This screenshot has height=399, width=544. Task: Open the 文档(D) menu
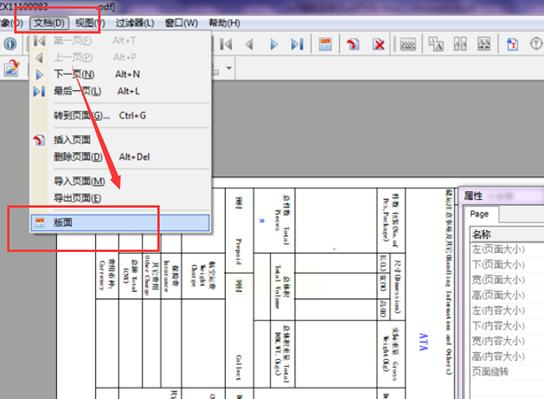pyautogui.click(x=49, y=23)
